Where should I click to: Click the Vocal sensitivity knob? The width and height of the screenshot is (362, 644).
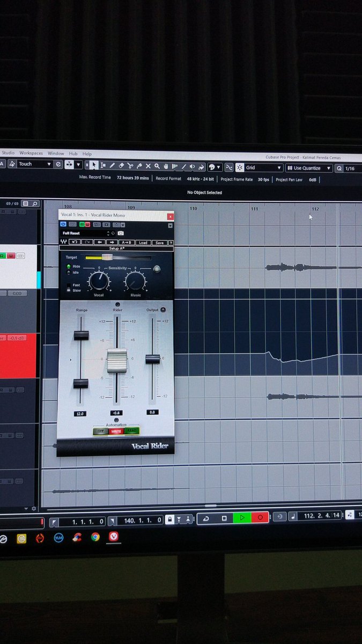coord(99,281)
